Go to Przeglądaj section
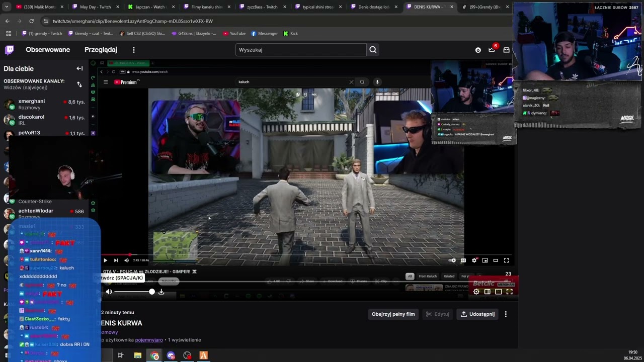Image resolution: width=644 pixels, height=362 pixels. tap(101, 50)
